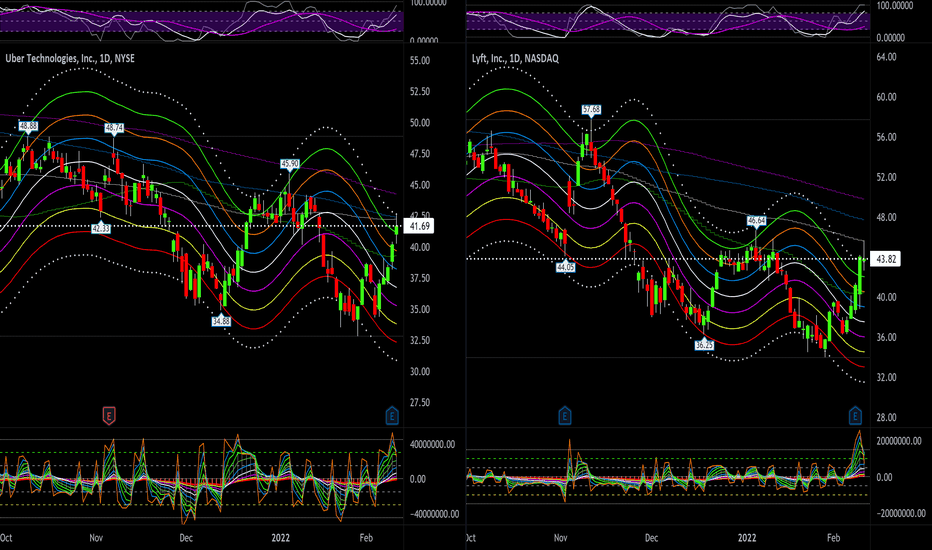Click the red earnings E marker on Uber chart
This screenshot has width=932, height=550.
pos(109,416)
